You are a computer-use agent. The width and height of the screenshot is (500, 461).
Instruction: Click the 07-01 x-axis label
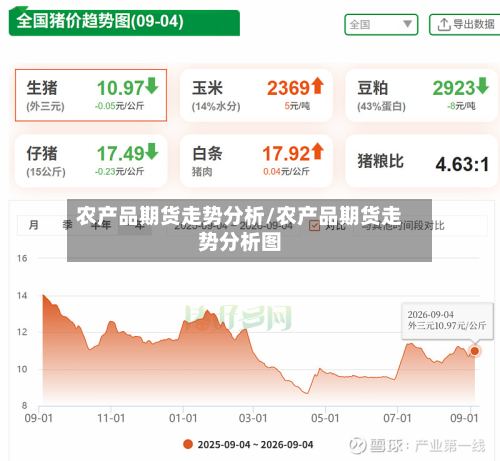[x=397, y=418]
